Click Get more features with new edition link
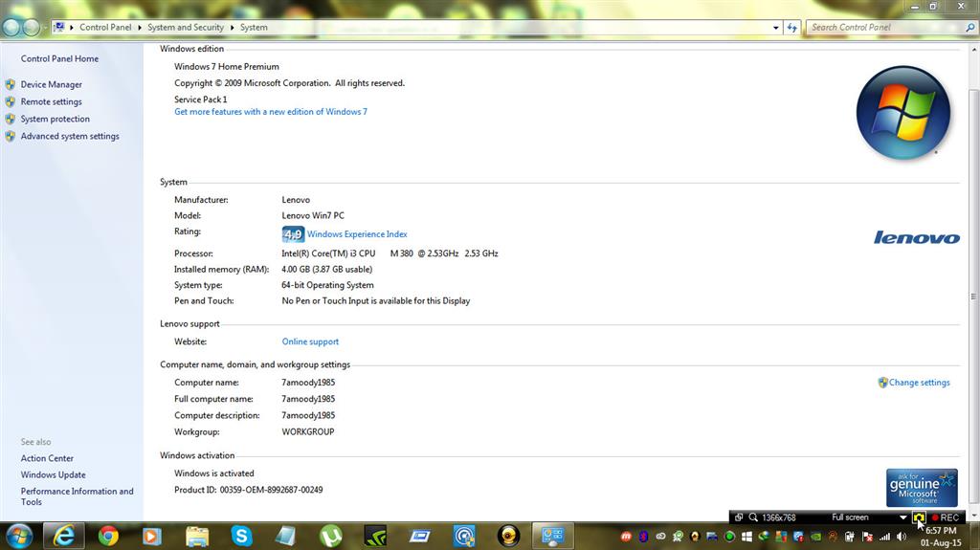 coord(271,112)
